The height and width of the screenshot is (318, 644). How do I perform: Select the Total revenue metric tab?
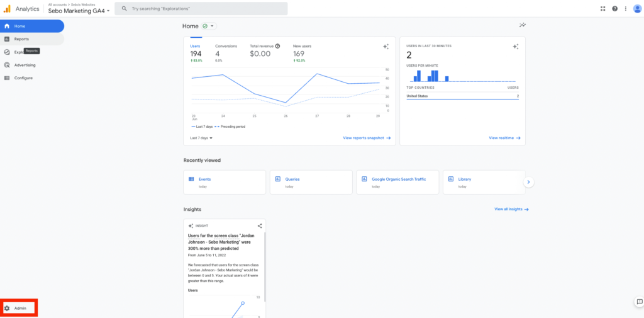[265, 52]
